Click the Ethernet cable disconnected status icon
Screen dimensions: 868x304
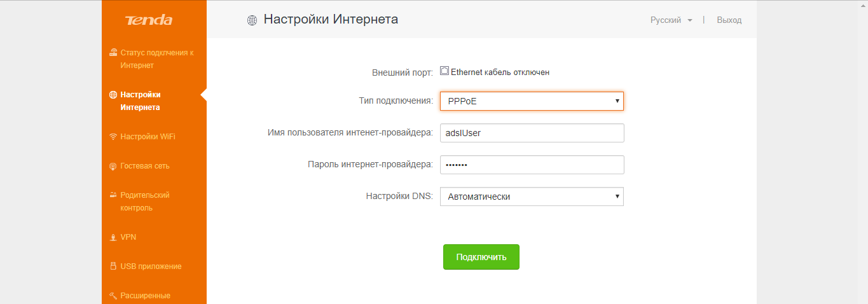coord(444,71)
